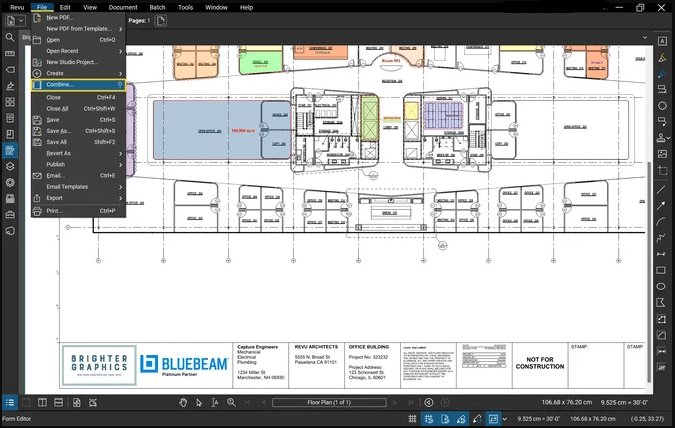
Task: Select the Rectangle shape tool
Action: [661, 270]
